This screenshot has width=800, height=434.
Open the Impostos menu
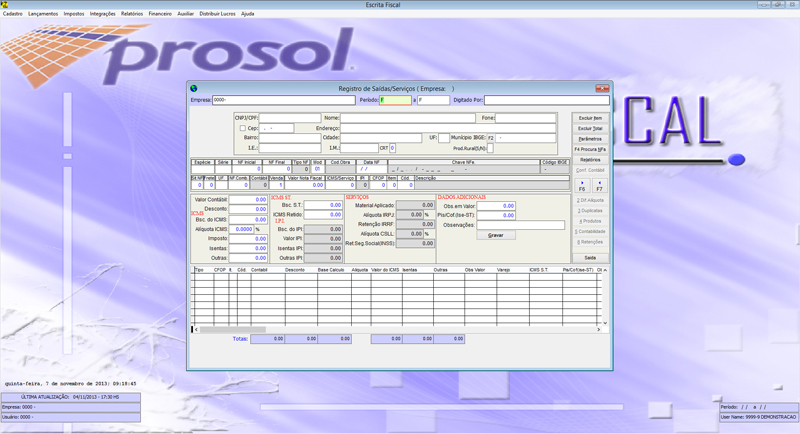click(74, 14)
